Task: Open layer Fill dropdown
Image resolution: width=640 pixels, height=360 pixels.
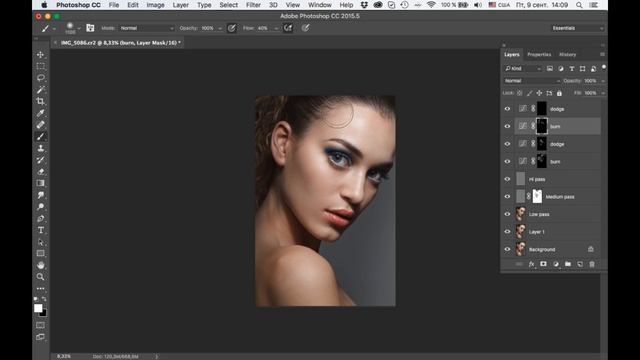Action: (x=603, y=93)
